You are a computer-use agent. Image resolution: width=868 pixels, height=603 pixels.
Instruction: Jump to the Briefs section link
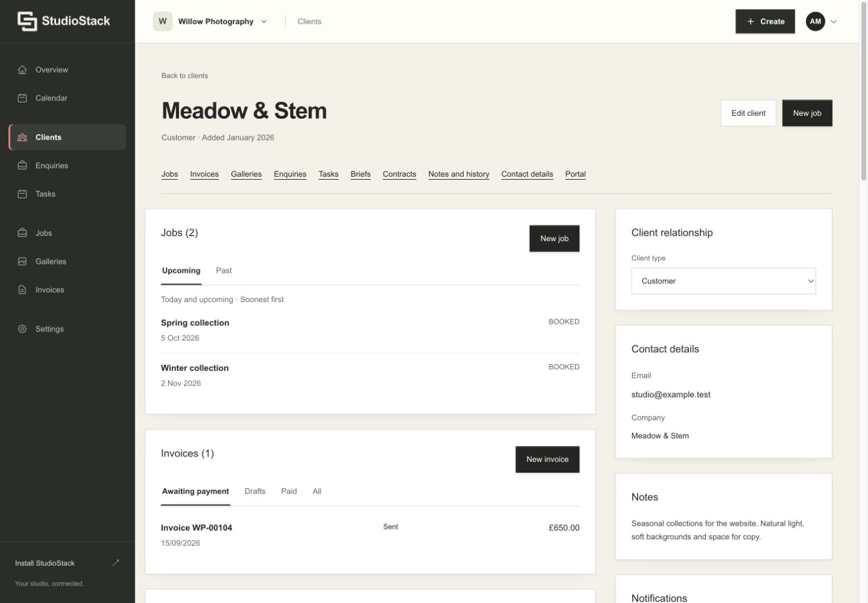(361, 174)
